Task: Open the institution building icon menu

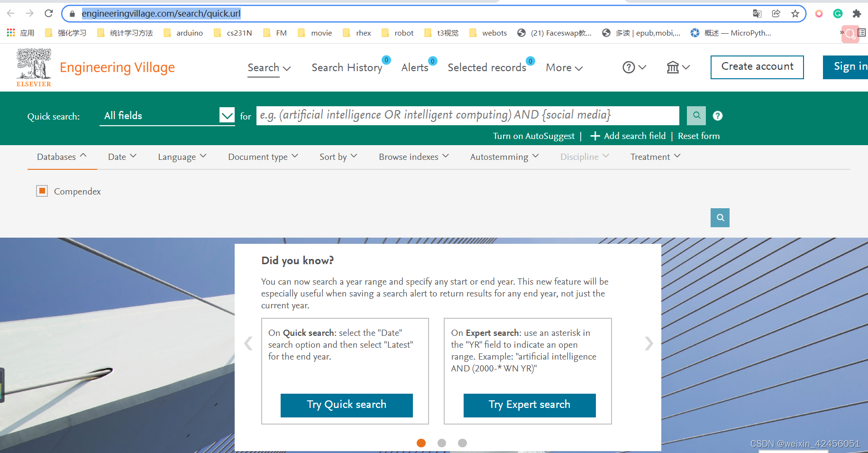Action: [678, 67]
